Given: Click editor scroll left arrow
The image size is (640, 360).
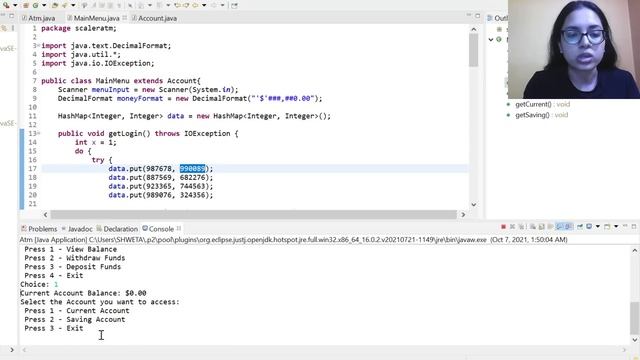Looking at the screenshot, I should pos(45,214).
